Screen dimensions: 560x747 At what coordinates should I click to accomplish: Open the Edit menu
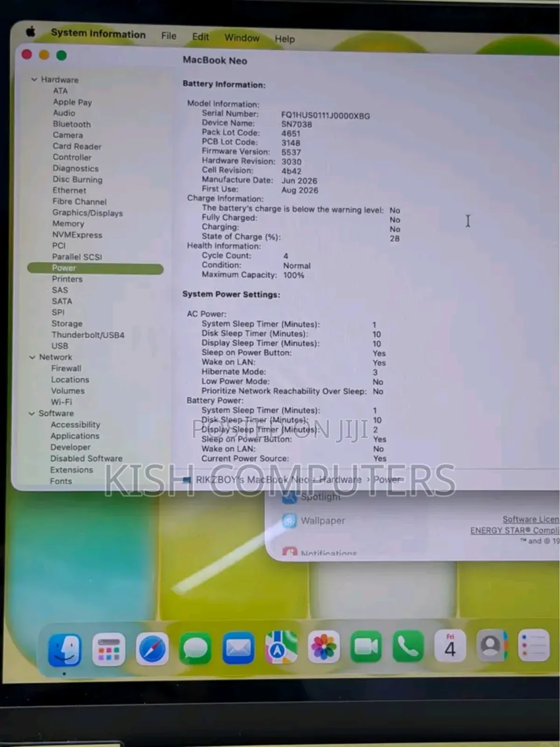point(201,36)
